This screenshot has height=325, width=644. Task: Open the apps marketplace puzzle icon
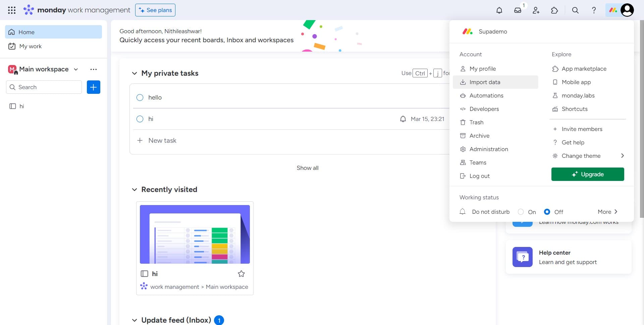(554, 10)
